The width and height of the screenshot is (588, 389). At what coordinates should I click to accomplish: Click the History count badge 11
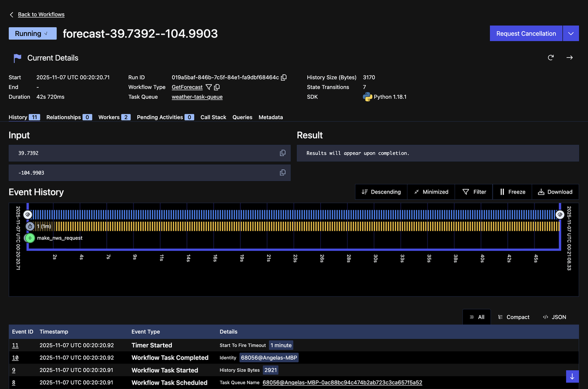tap(34, 117)
